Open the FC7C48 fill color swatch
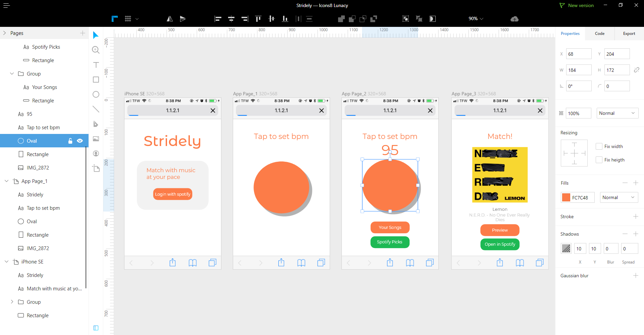Viewport: 644px width, 335px height. coord(566,197)
